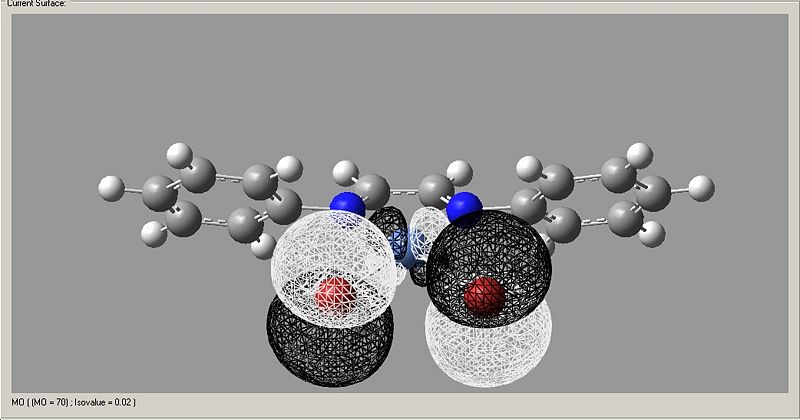Select the far-right white hydrogen atom
The width and height of the screenshot is (800, 420).
701,188
